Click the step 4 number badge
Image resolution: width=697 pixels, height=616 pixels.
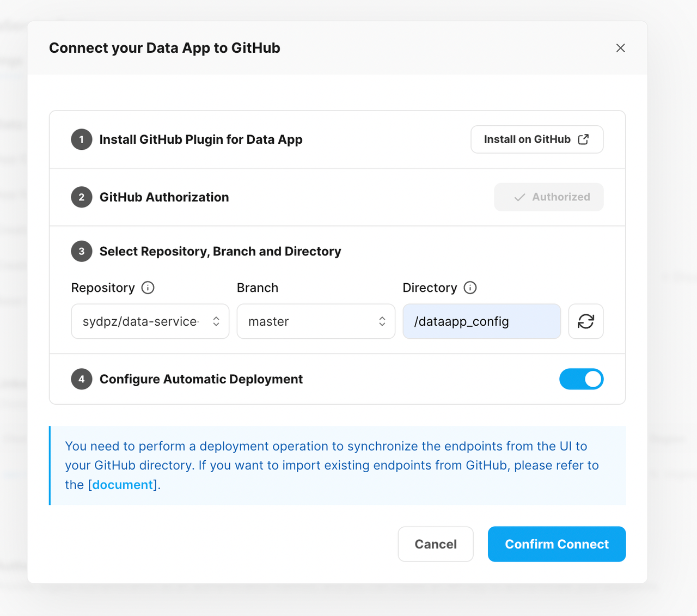point(82,379)
